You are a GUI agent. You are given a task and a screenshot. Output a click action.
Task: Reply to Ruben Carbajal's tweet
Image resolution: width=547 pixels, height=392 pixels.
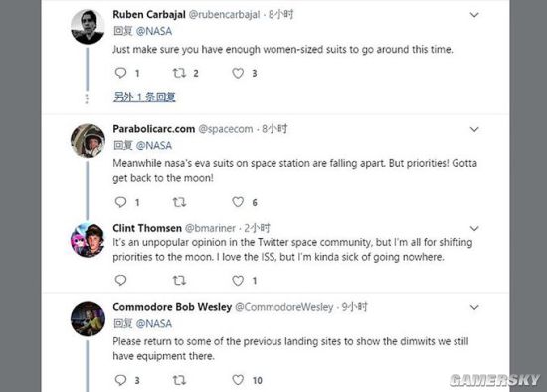coord(120,73)
